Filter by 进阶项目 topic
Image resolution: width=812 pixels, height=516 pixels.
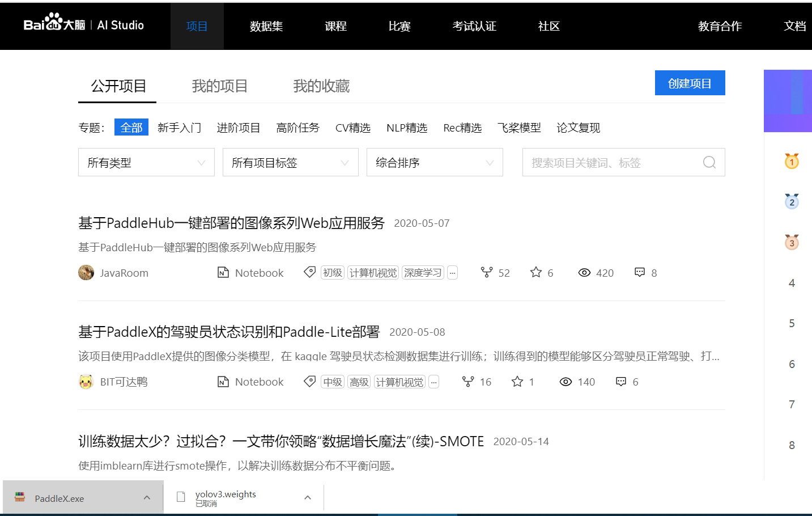coord(239,128)
